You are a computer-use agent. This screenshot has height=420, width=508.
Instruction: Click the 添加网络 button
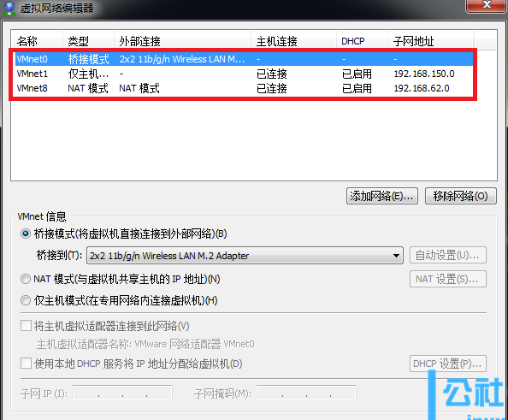coord(382,196)
